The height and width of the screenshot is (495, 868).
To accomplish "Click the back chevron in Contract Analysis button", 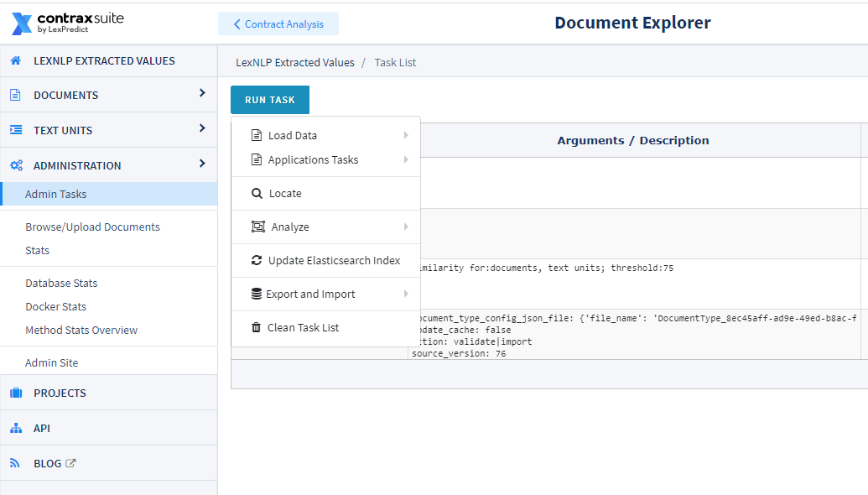I will coord(237,24).
